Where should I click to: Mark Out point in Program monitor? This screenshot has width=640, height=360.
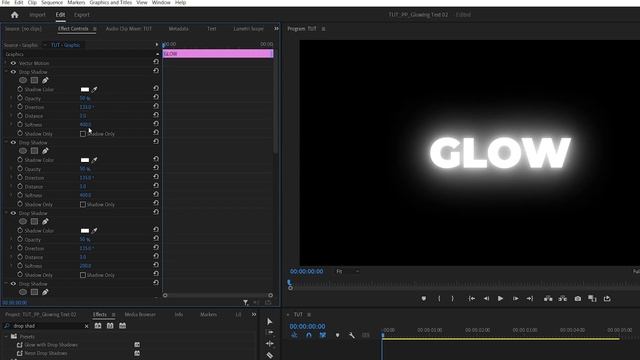pyautogui.click(x=453, y=299)
